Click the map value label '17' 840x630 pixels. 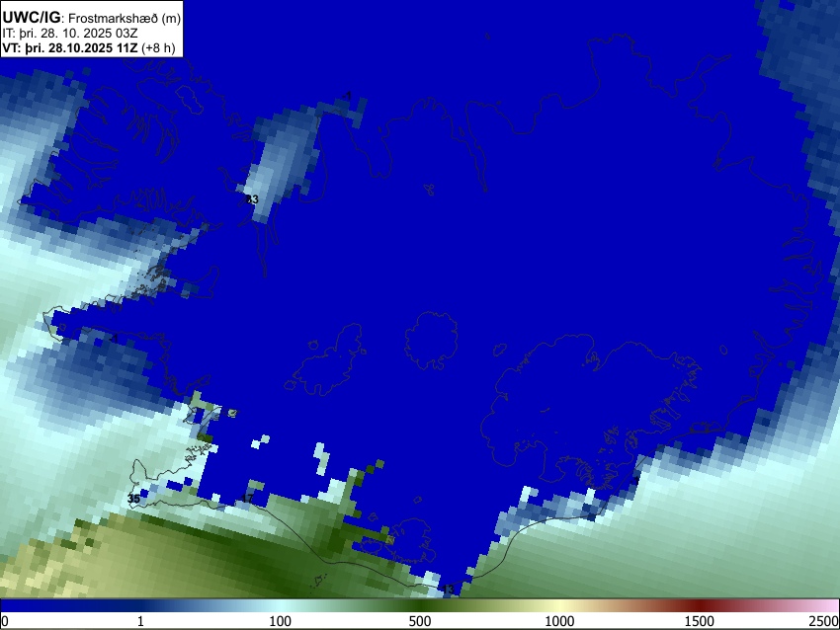pos(247,499)
